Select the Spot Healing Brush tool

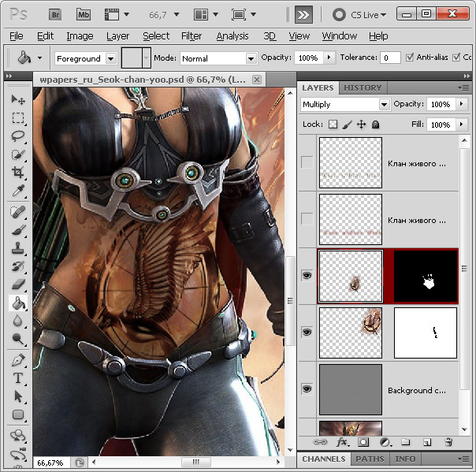(18, 212)
